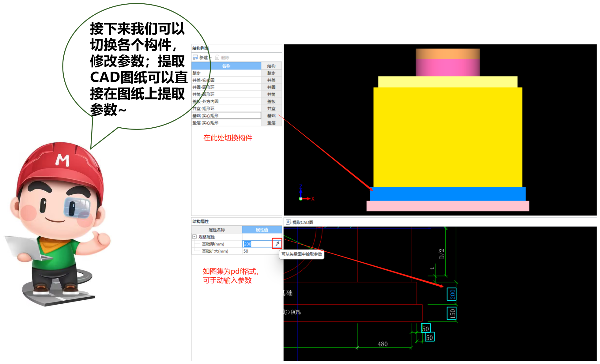The height and width of the screenshot is (364, 600).
Task: Click the 基础厚(mm) value input field
Action: (257, 244)
